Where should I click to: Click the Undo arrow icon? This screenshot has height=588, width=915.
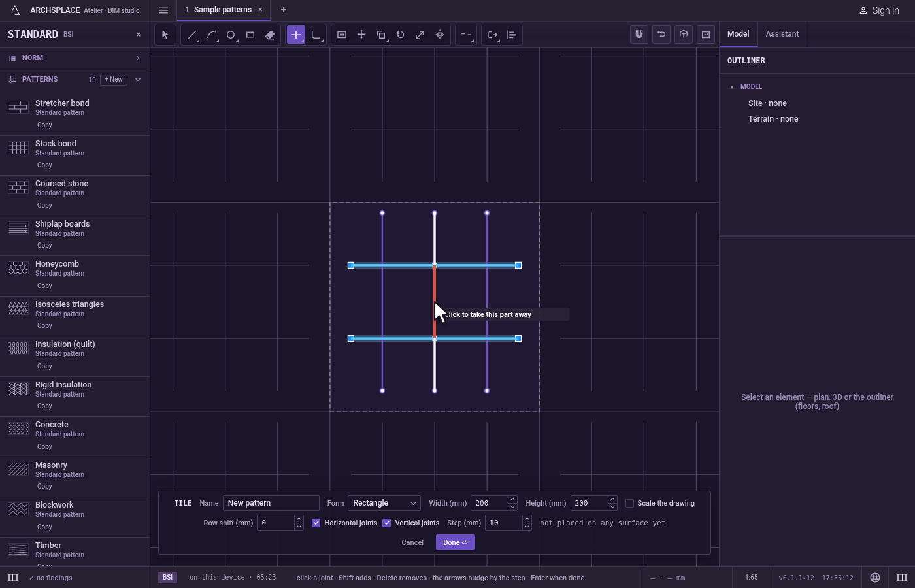661,34
